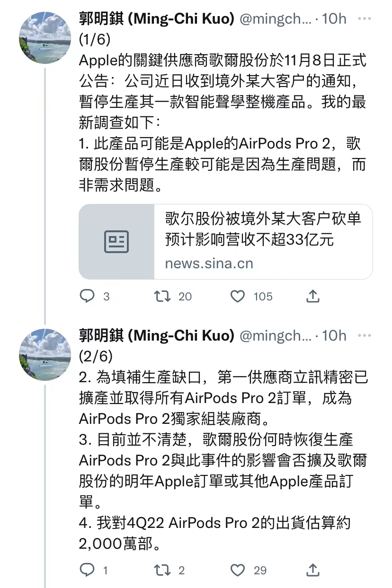392x588 pixels.
Task: Open more options menu on second tweet
Action: (365, 336)
